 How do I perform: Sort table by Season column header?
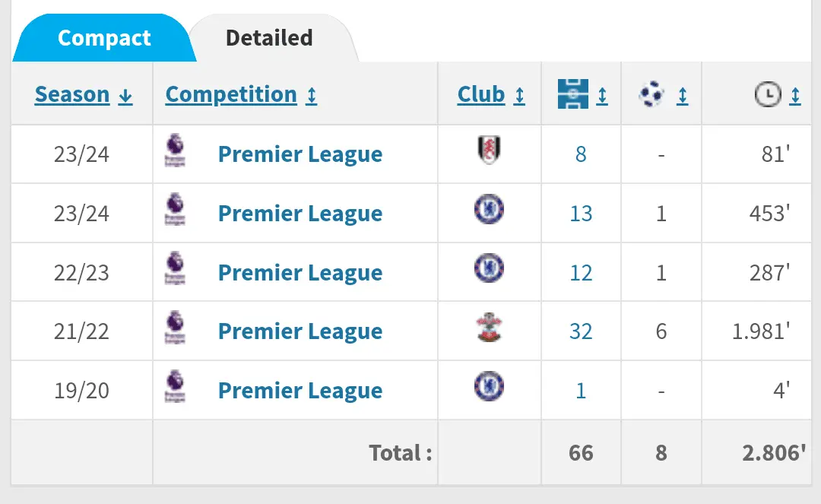(84, 95)
